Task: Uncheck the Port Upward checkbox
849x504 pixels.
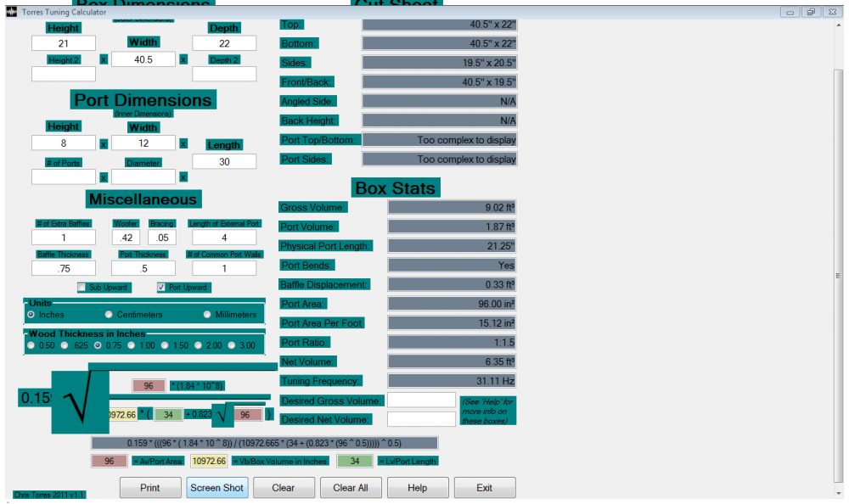Action: (x=160, y=288)
